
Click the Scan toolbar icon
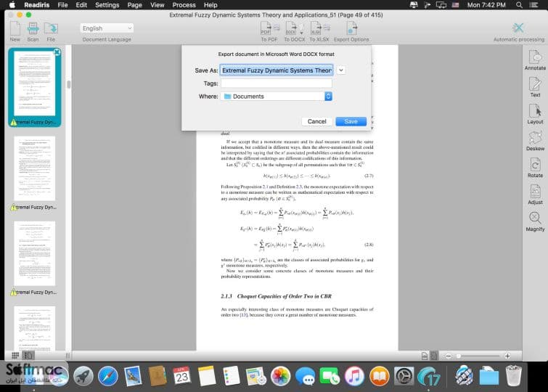33,31
